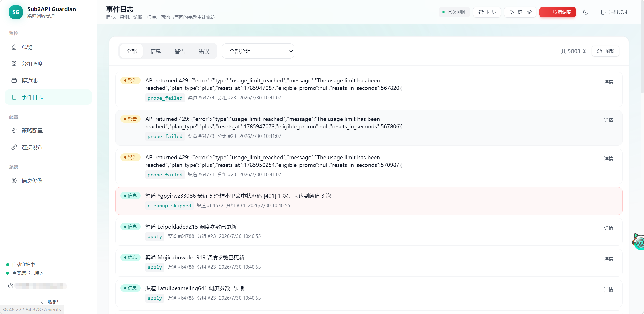Open 详情 for channel #64771 event

point(609,159)
